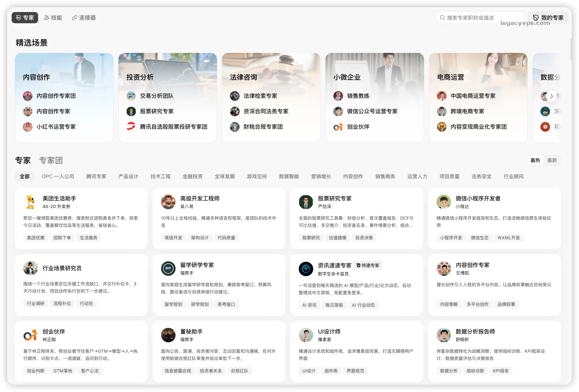This screenshot has height=392, width=579.
Task: Switch to the 技能 tab
Action: (53, 18)
